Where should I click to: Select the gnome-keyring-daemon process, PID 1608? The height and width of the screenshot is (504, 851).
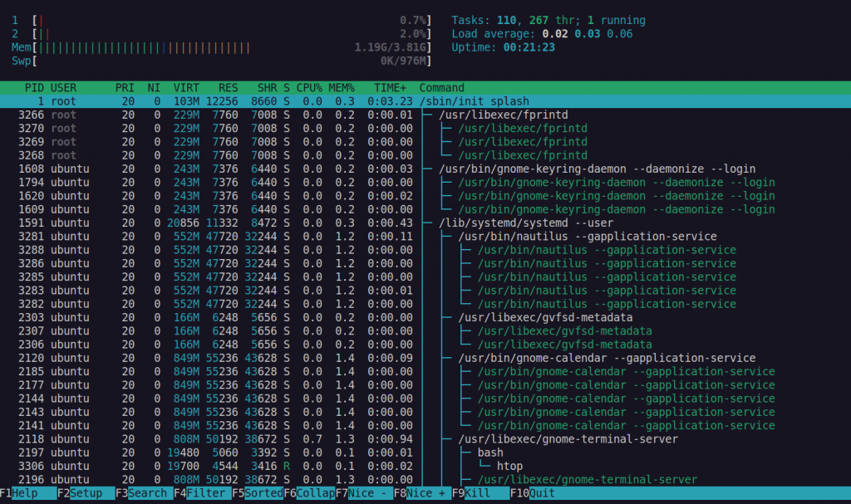coord(425,169)
